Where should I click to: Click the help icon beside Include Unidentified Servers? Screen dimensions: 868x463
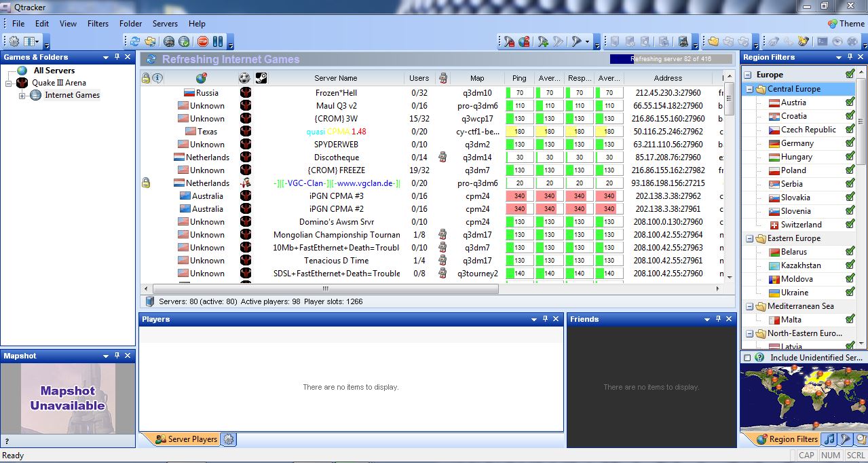pyautogui.click(x=760, y=358)
